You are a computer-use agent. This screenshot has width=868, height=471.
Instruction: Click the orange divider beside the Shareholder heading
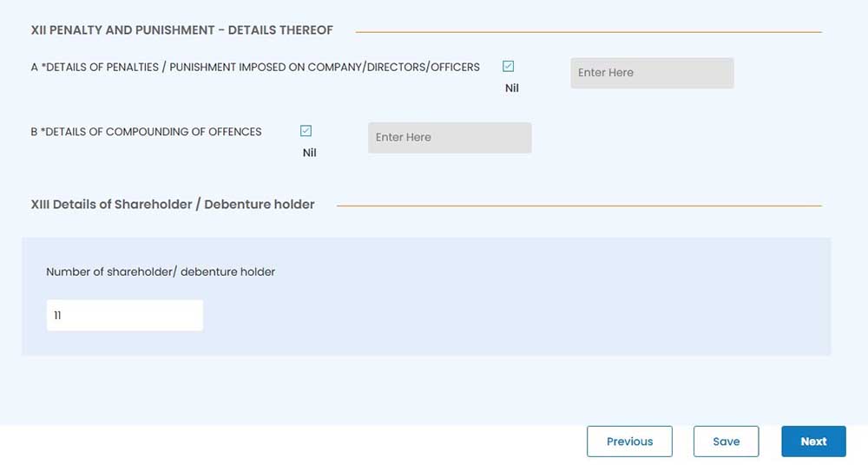point(578,206)
